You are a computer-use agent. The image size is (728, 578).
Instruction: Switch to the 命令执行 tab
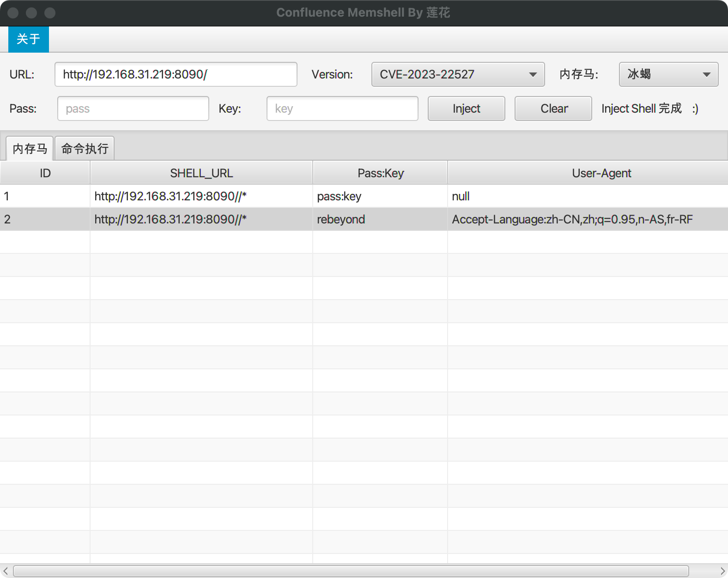click(x=85, y=148)
